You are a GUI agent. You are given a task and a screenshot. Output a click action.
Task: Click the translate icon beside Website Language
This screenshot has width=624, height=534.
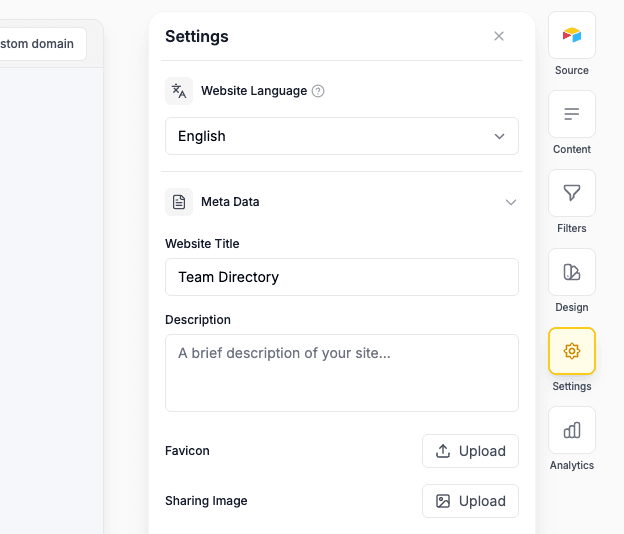pyautogui.click(x=179, y=91)
